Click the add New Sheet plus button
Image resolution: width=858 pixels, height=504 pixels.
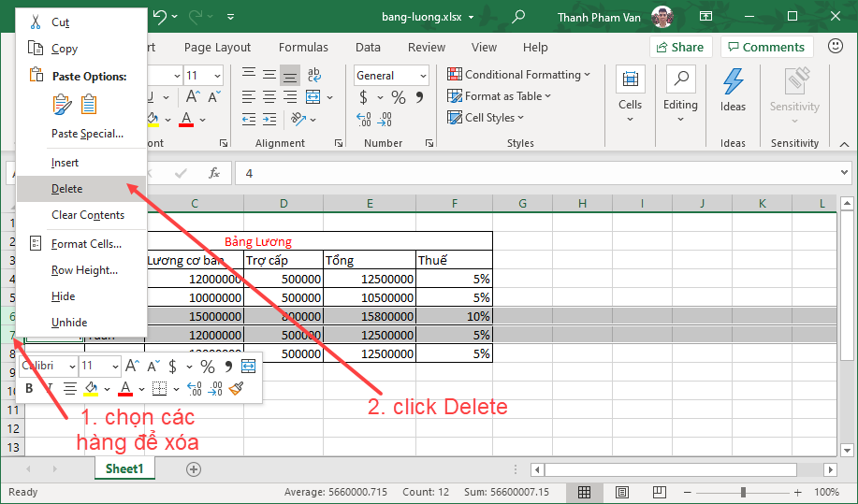[x=193, y=469]
